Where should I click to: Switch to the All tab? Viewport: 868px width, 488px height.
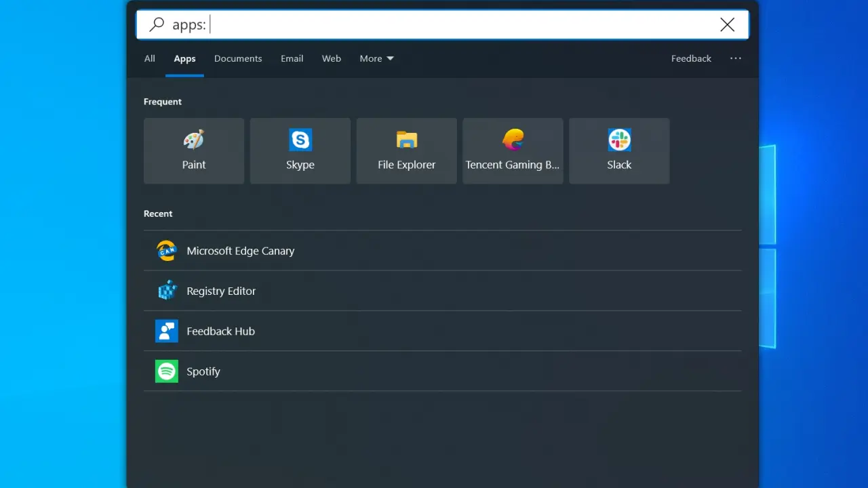tap(150, 59)
